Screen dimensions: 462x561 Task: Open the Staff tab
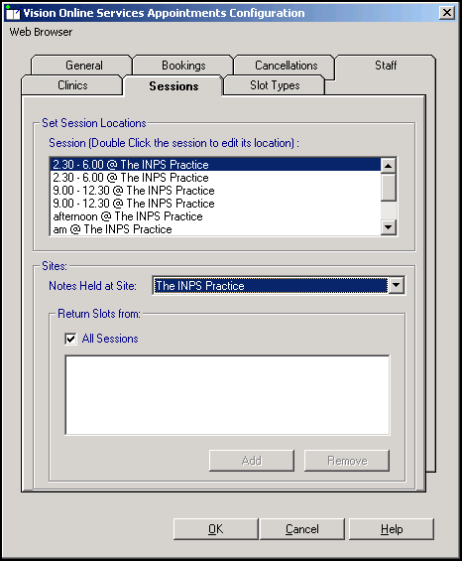coord(386,65)
